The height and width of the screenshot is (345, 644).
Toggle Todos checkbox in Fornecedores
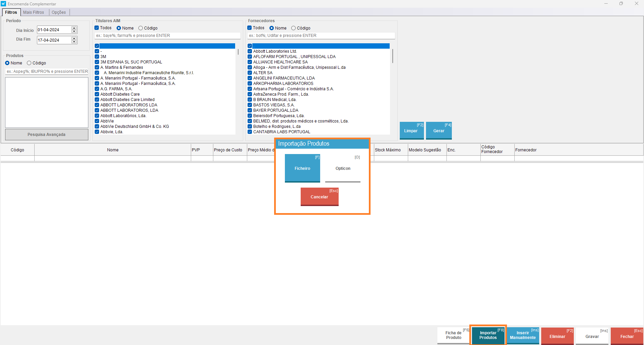coord(250,28)
